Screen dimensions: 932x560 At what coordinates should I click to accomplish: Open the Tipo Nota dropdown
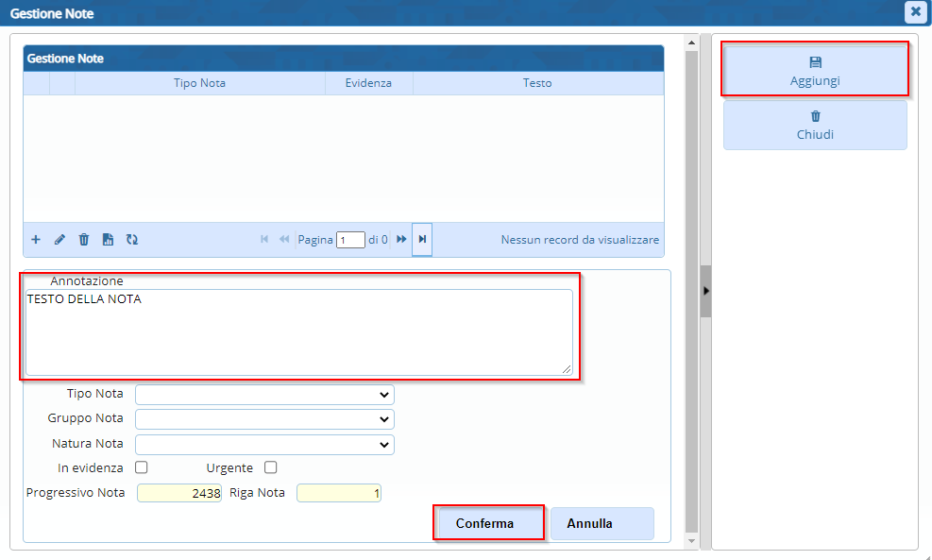(x=264, y=394)
